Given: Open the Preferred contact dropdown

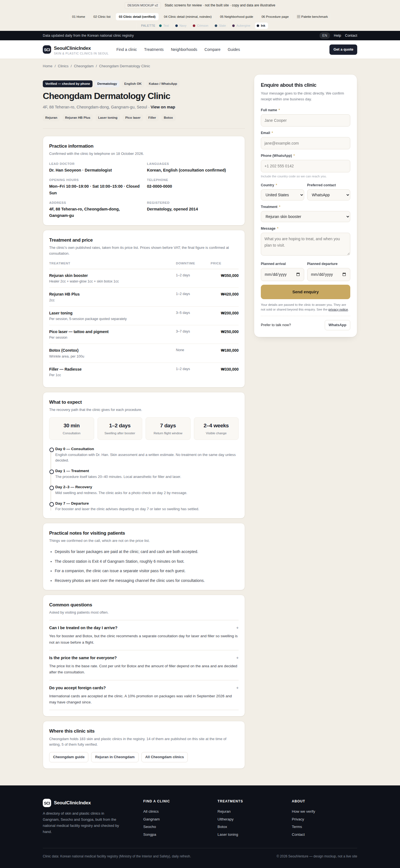Looking at the screenshot, I should [x=328, y=195].
